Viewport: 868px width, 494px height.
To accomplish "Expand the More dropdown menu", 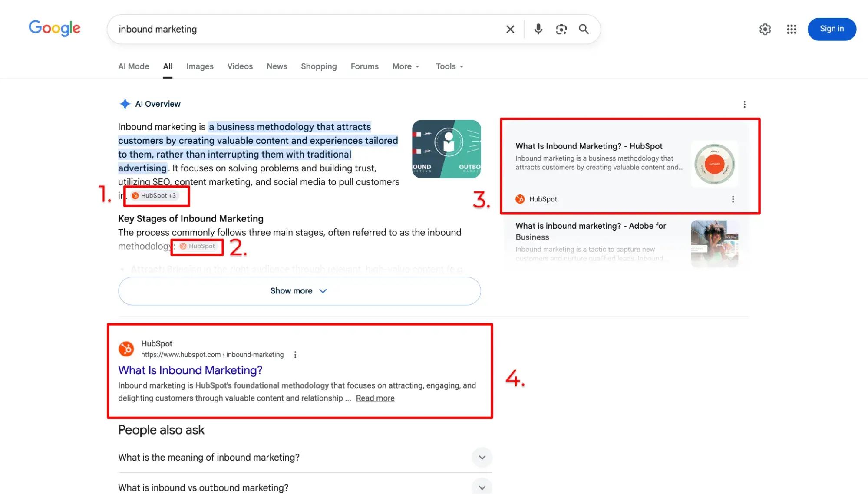I will (x=406, y=66).
